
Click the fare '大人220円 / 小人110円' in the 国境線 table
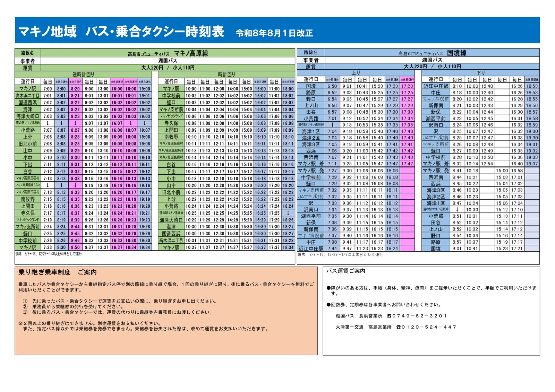pos(432,66)
